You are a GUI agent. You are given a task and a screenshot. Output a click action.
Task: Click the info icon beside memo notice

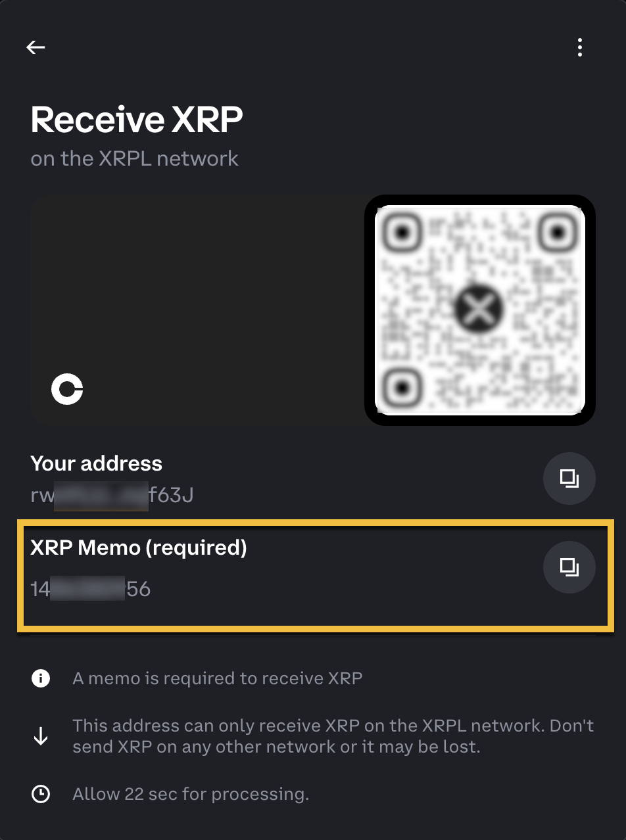pyautogui.click(x=41, y=678)
